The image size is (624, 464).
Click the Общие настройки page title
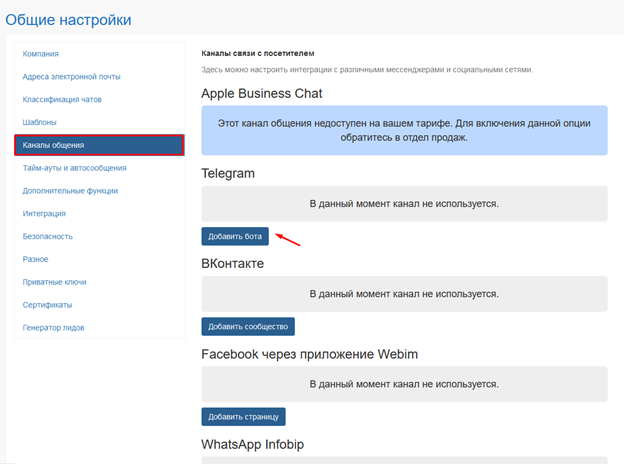pyautogui.click(x=68, y=20)
